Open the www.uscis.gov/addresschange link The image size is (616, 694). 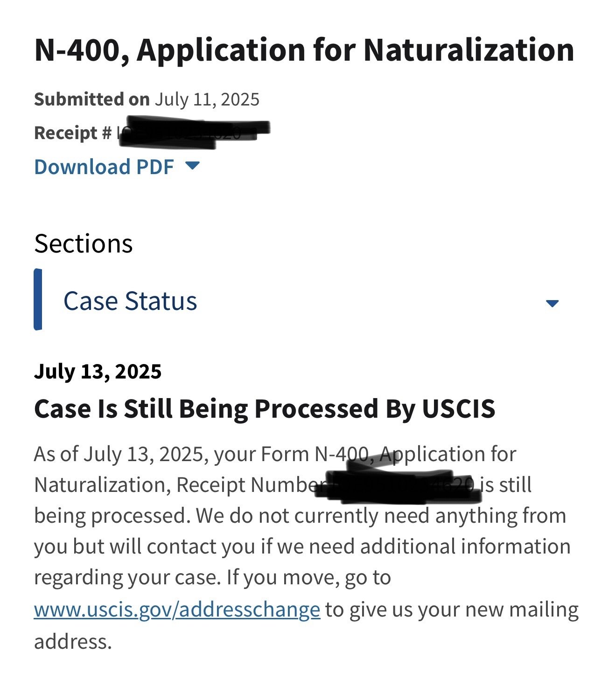[x=177, y=609]
